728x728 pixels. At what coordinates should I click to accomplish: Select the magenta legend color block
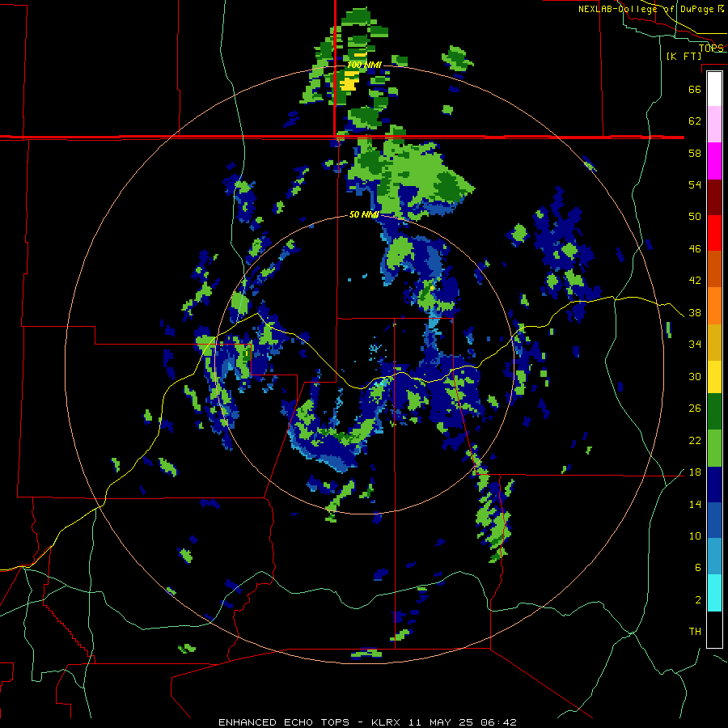click(714, 161)
